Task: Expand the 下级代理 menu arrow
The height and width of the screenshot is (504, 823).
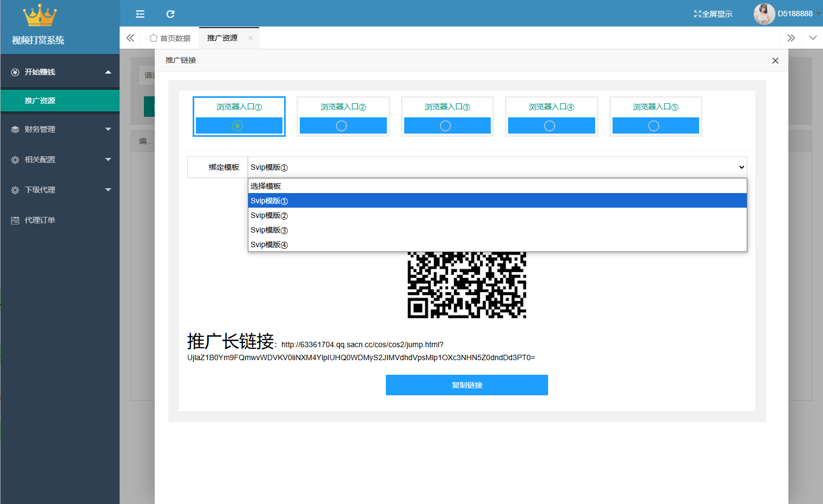Action: coord(108,190)
